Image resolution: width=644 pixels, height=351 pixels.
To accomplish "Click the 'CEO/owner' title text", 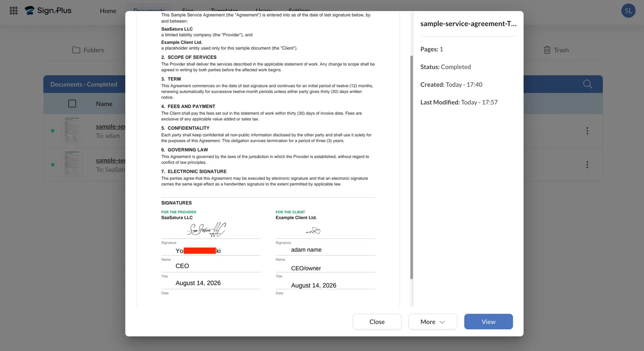I will tap(306, 268).
